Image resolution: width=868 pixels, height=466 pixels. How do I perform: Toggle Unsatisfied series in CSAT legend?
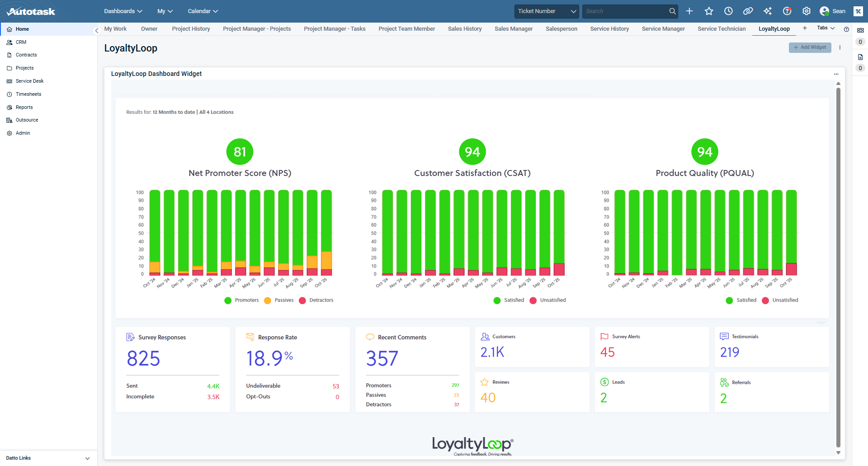547,300
